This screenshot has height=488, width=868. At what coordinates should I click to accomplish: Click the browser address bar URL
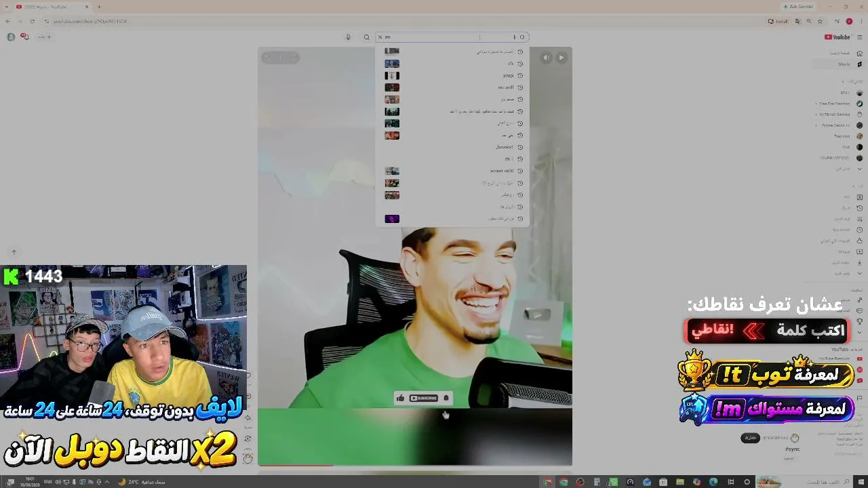90,21
